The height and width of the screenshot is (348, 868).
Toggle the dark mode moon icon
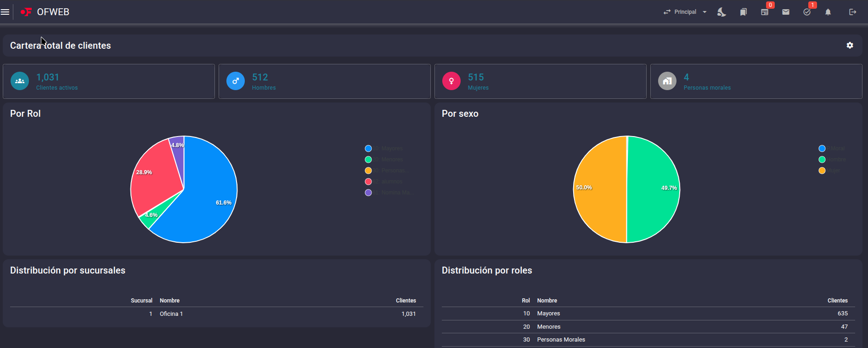tap(721, 12)
